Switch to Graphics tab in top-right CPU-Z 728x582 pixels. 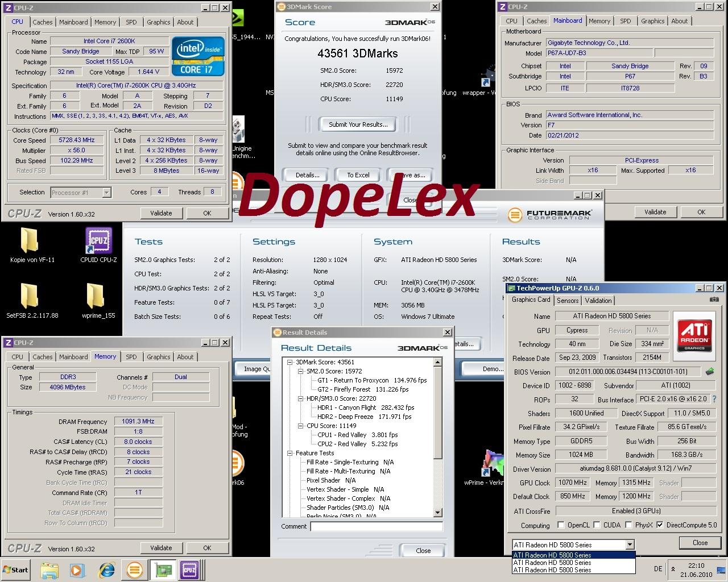pyautogui.click(x=653, y=21)
